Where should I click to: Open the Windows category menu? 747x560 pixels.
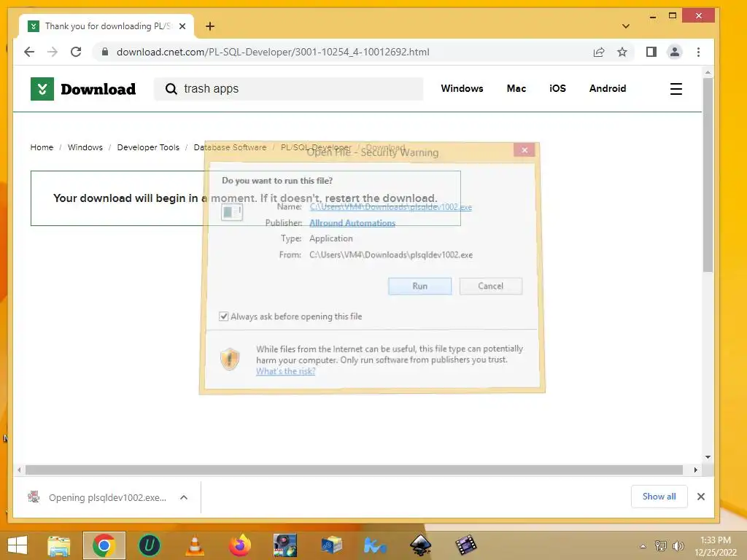click(x=462, y=88)
